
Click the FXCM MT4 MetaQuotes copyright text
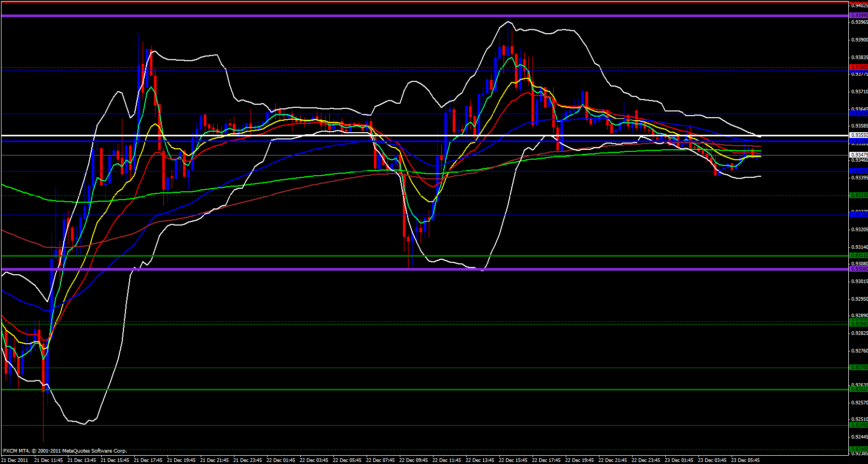coord(65,451)
